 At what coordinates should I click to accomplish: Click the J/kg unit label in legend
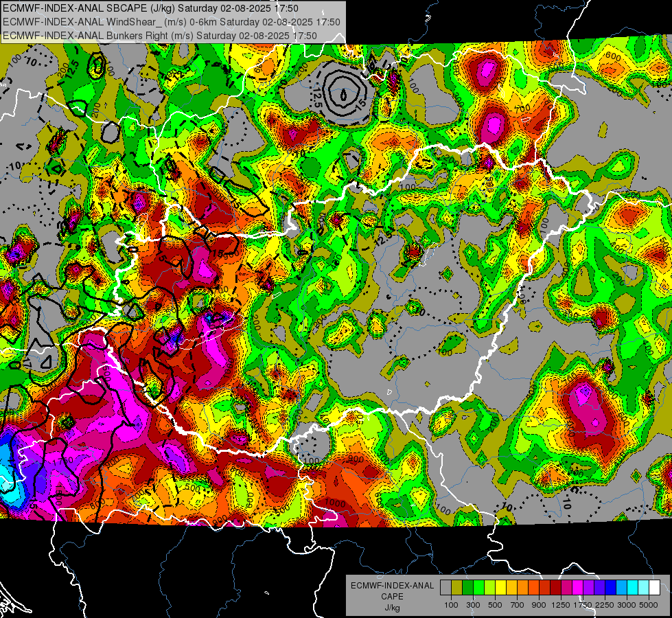(x=393, y=608)
